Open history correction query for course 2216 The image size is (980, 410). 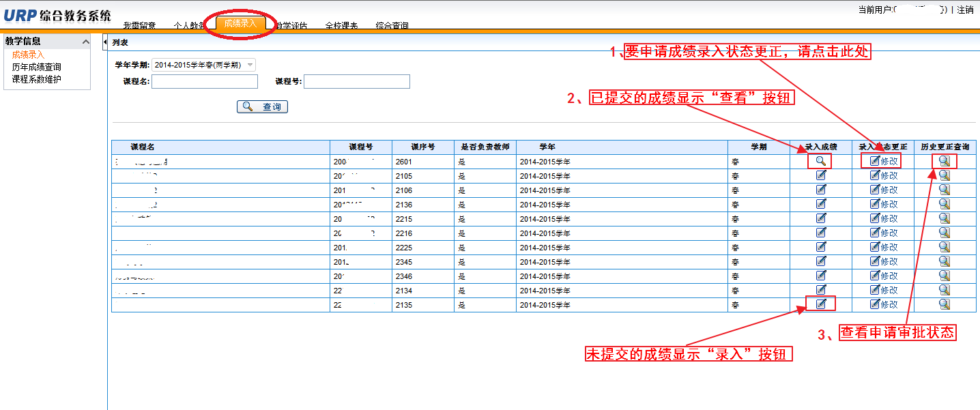point(945,233)
